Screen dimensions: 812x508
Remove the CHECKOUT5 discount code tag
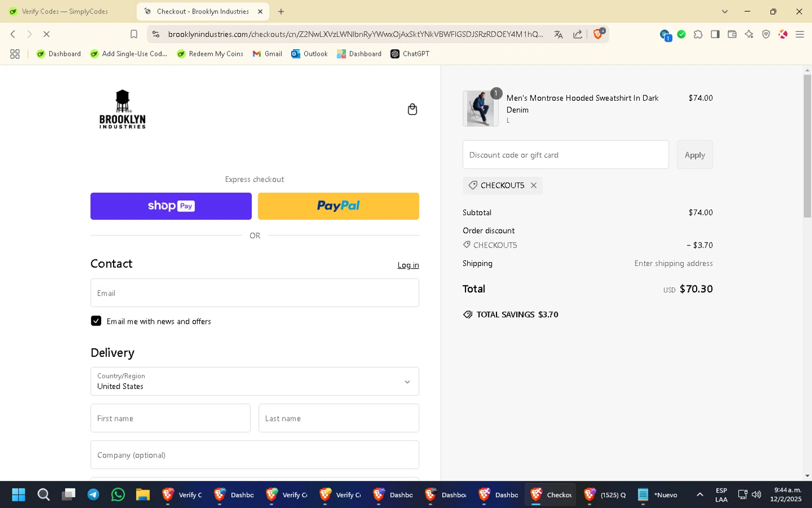[x=534, y=185]
